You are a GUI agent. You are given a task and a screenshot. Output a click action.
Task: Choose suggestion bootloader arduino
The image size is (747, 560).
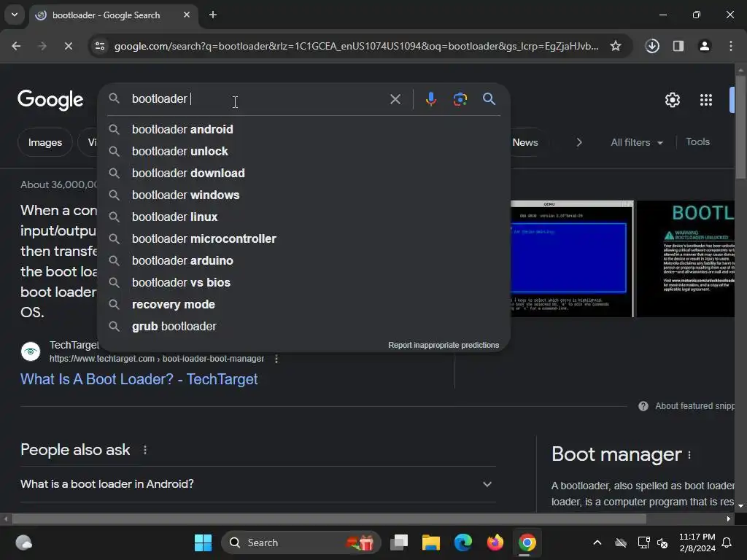coord(303,260)
